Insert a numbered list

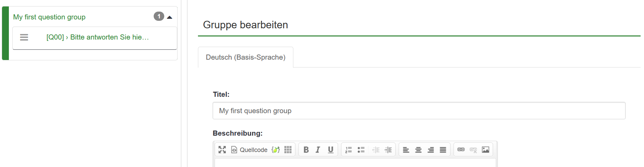[349, 150]
